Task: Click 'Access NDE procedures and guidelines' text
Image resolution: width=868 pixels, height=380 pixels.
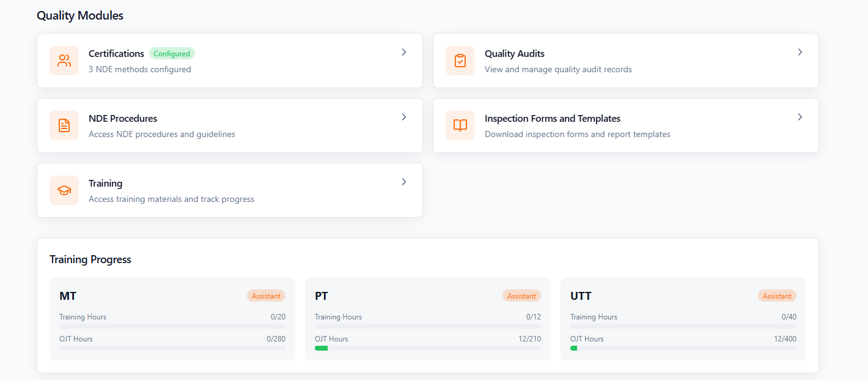Action: coord(162,134)
